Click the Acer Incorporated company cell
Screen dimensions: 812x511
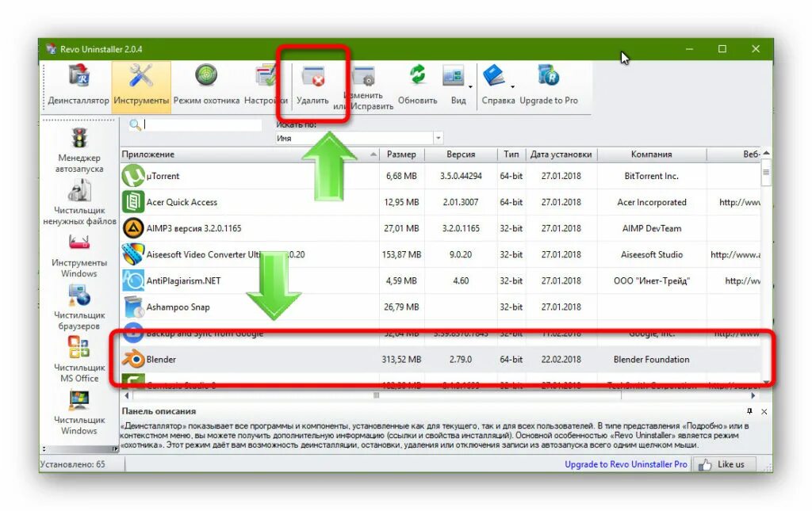pos(652,202)
